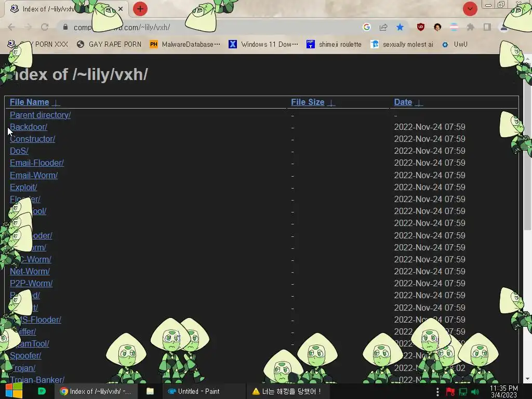Click the Google icon in the address bar

(366, 27)
